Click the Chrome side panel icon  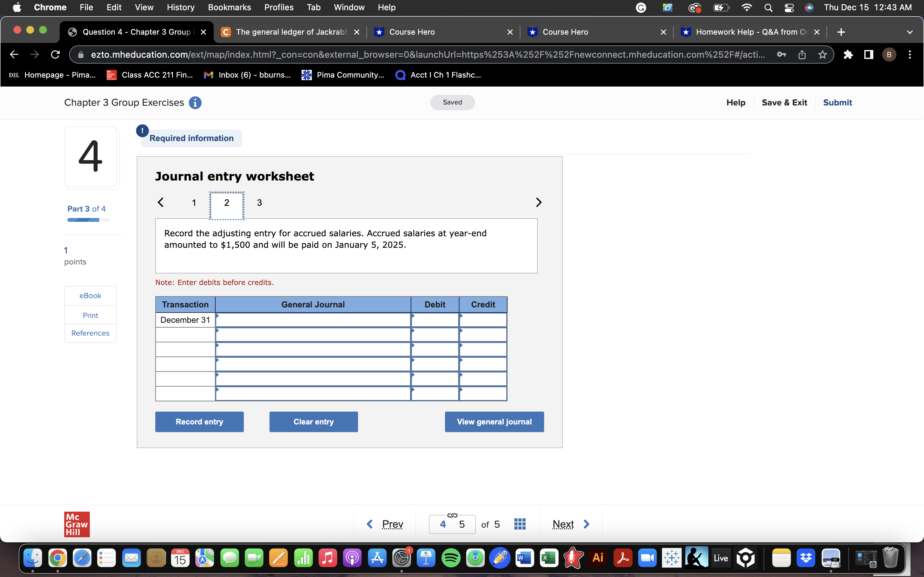(x=868, y=54)
